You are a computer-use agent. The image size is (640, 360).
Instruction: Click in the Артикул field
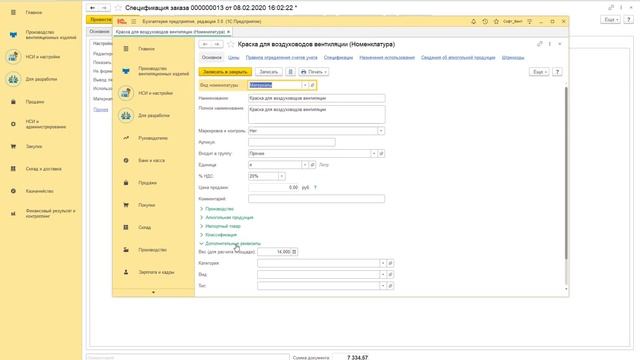click(292, 142)
